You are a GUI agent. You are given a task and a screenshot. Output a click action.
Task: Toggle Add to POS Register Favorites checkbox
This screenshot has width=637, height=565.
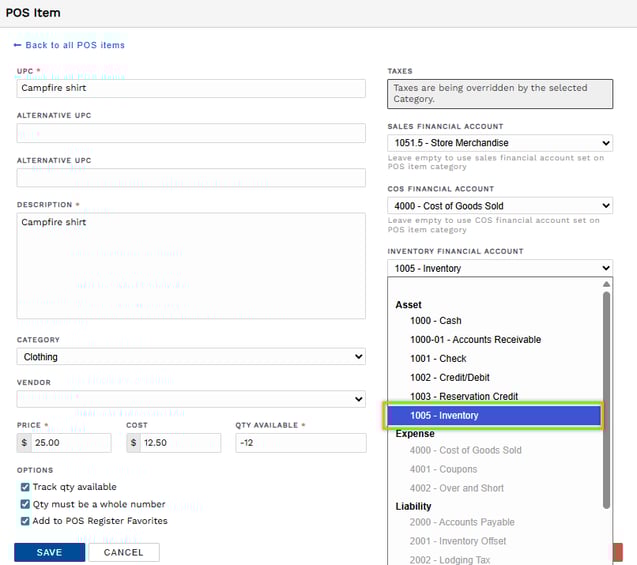point(25,521)
